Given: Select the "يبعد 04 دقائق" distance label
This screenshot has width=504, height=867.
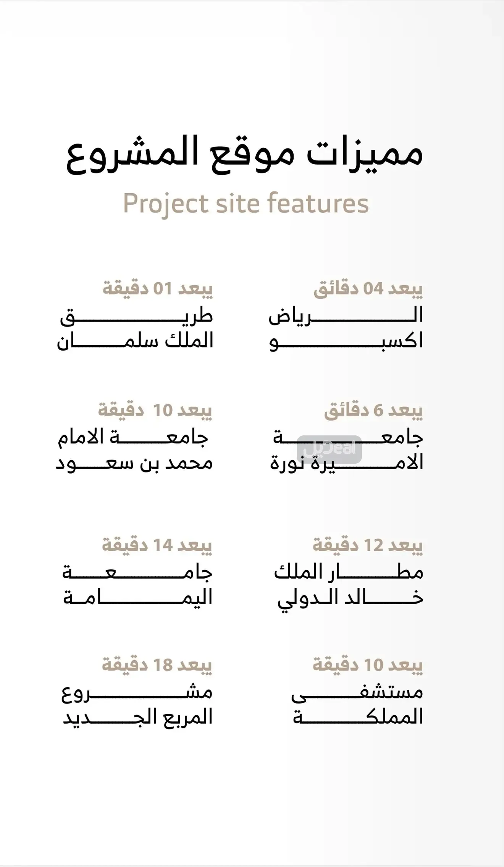Looking at the screenshot, I should (x=368, y=289).
